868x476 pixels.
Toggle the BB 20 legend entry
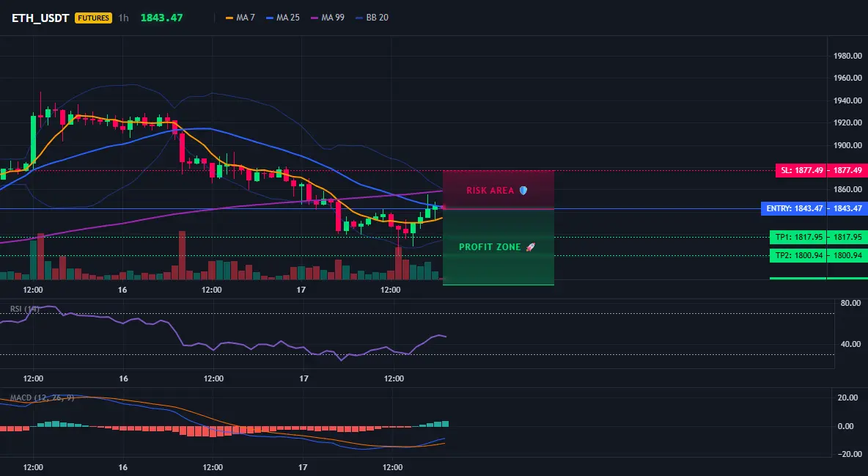coord(372,18)
